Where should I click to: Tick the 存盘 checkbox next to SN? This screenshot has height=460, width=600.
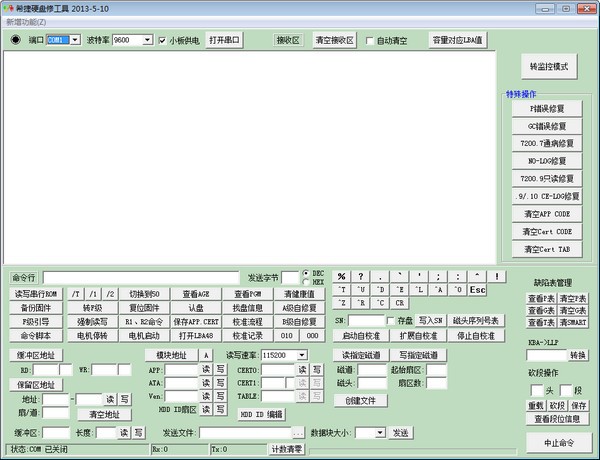tap(388, 320)
